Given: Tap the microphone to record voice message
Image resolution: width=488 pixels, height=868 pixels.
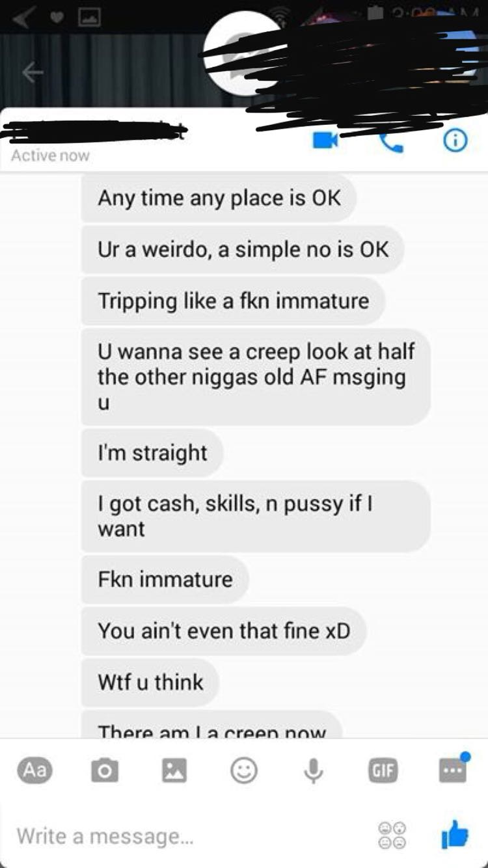Looking at the screenshot, I should coord(314,771).
